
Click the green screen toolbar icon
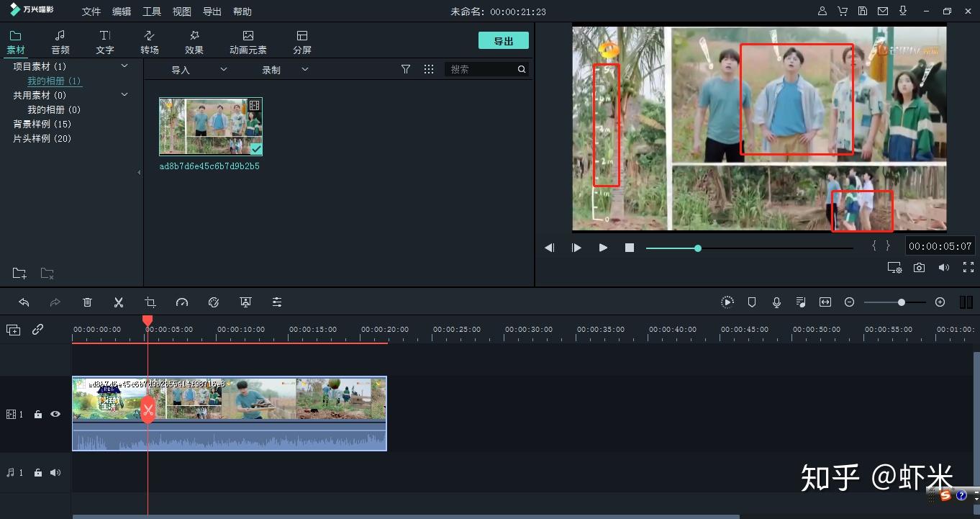tap(245, 302)
